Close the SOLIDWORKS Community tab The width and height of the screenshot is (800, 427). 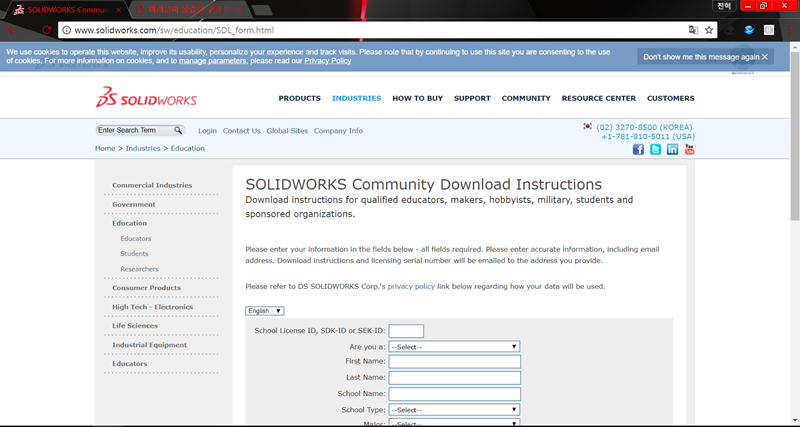[118, 10]
